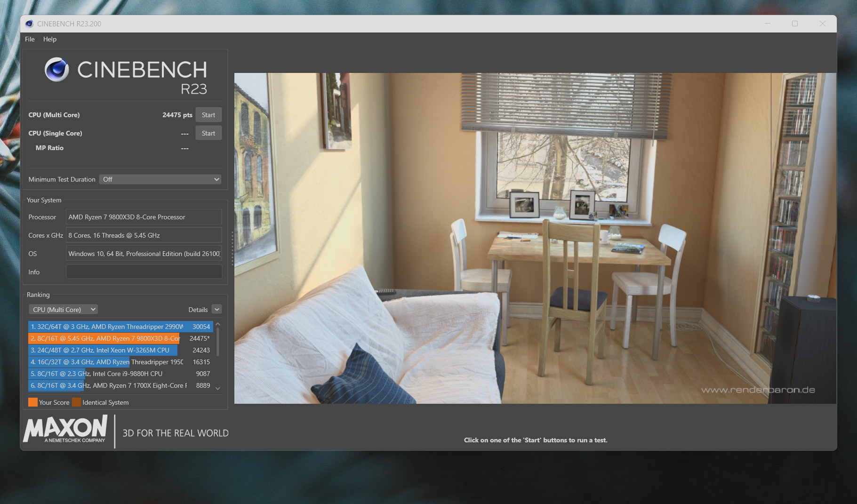Click the rendered room preview image
Viewport: 857px width, 504px height.
point(535,238)
